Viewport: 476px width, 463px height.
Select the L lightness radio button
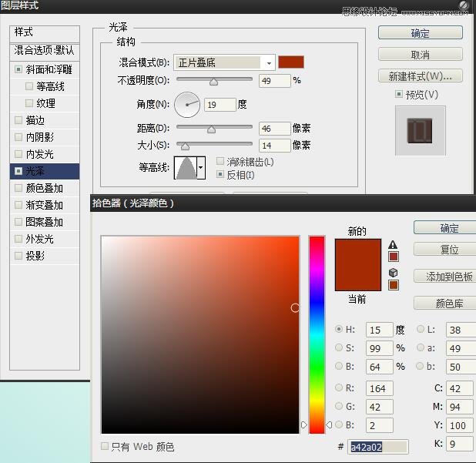(421, 329)
